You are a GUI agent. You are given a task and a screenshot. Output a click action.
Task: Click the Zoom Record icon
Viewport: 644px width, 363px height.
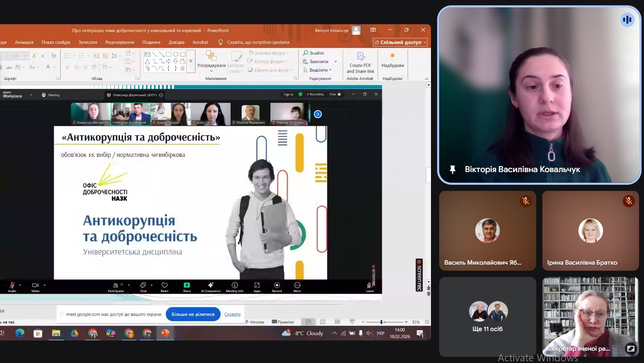point(277,285)
